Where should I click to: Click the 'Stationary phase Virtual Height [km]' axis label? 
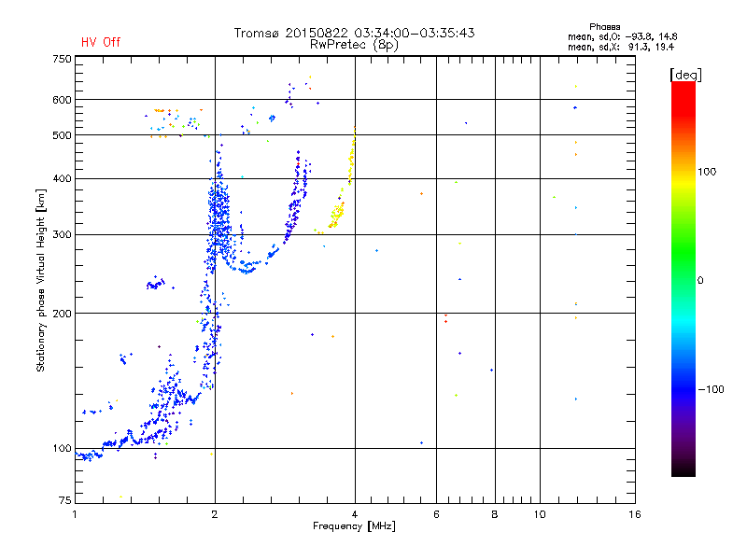click(40, 280)
